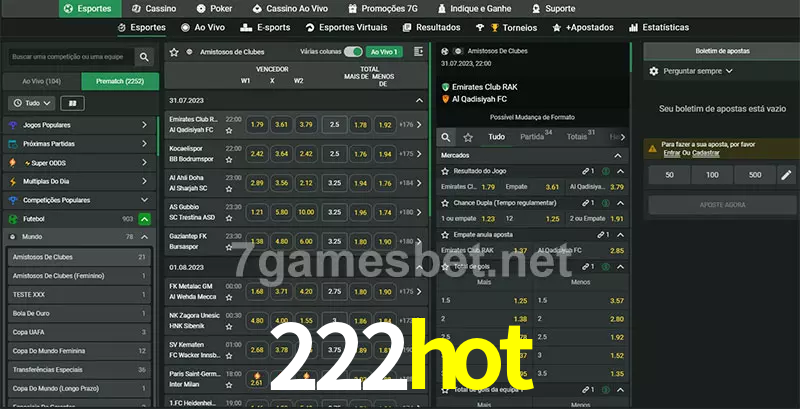Click the search magnifier beside the competition search box
The image size is (800, 409).
click(x=145, y=58)
